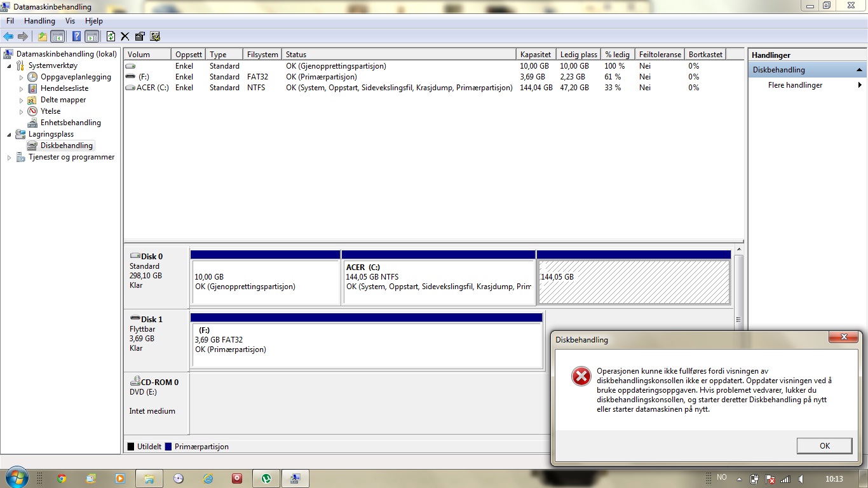
Task: Click the black X delete toolbar icon
Action: (x=125, y=36)
